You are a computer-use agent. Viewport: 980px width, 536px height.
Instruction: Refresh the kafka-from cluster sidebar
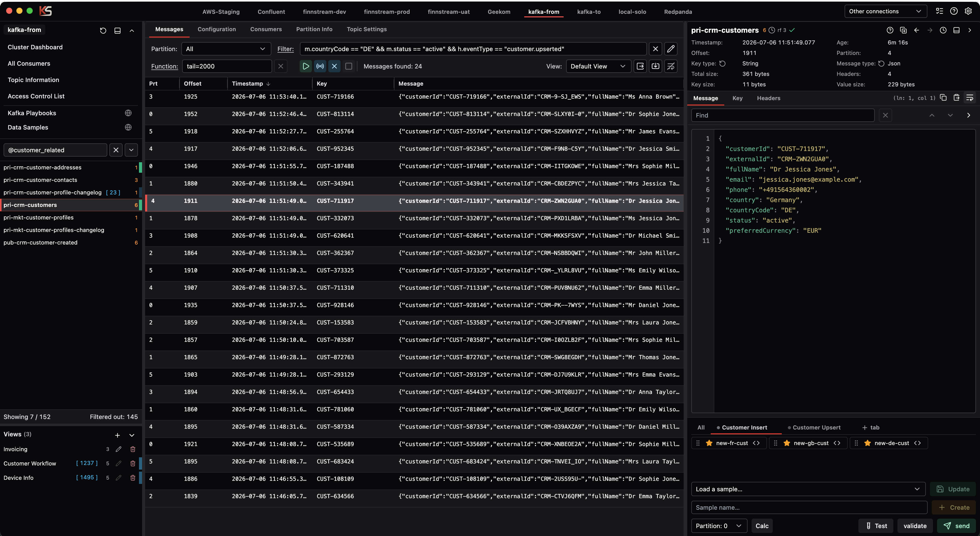point(103,30)
